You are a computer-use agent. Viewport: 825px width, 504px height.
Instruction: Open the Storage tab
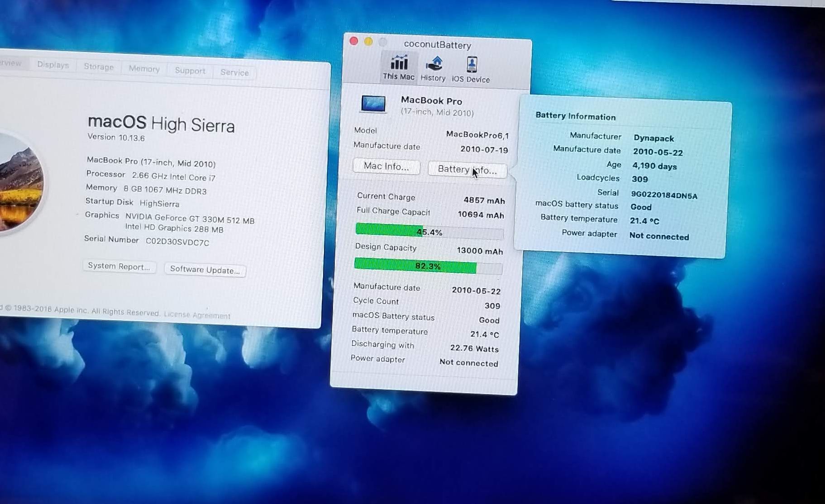(x=99, y=67)
